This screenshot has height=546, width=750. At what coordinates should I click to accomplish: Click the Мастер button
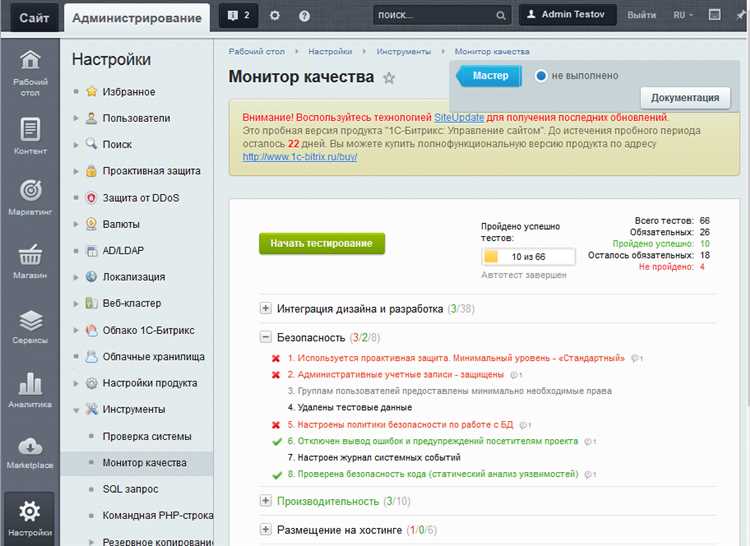(489, 76)
